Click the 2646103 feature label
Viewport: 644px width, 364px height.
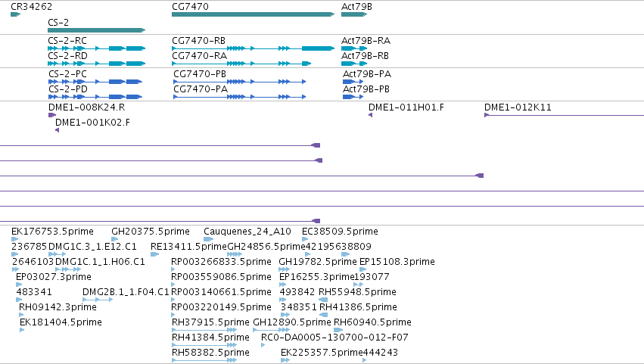pyautogui.click(x=33, y=262)
